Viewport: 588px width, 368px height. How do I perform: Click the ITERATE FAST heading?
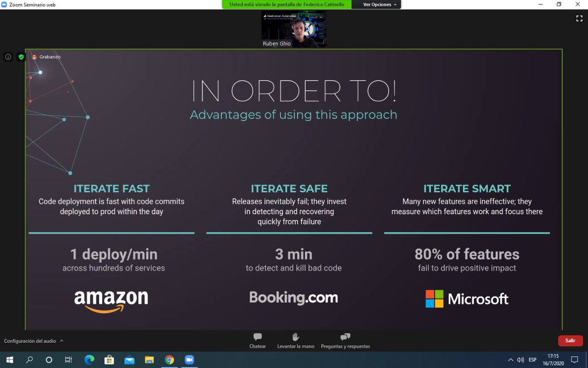tap(112, 188)
